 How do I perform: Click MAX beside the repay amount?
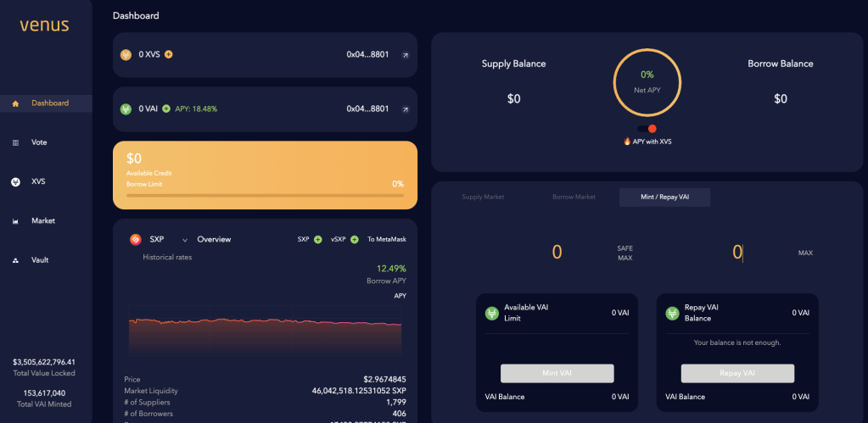coord(805,253)
